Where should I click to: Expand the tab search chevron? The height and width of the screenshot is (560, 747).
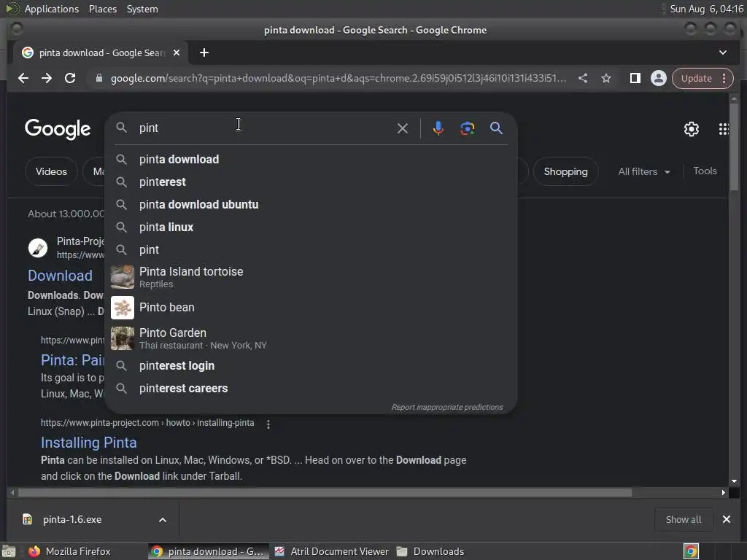(x=723, y=52)
